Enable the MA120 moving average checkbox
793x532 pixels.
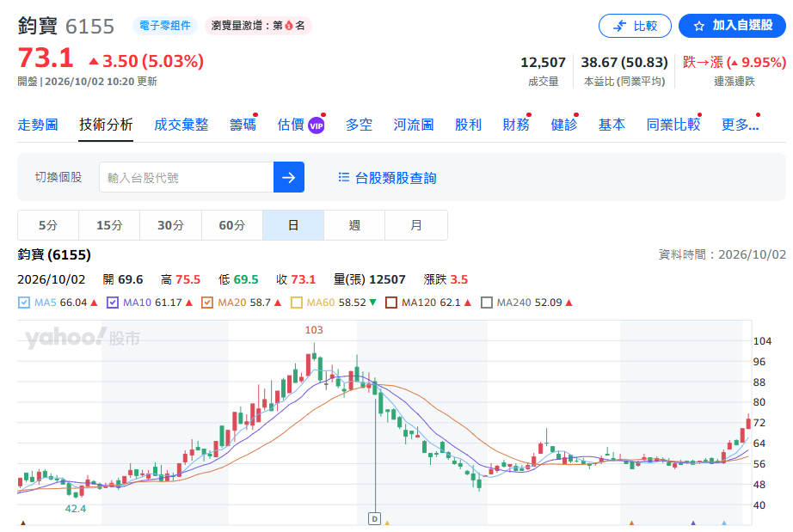[x=391, y=303]
